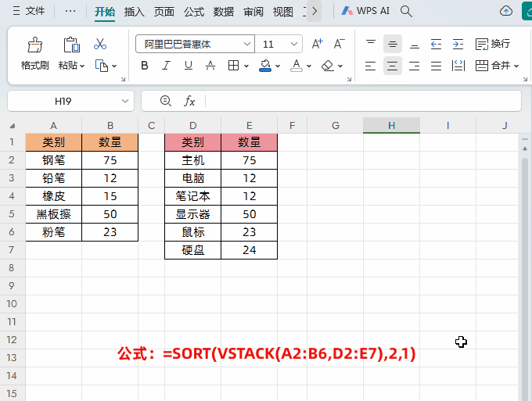This screenshot has height=401, width=532.
Task: Expand the Name Box dropdown arrow
Action: pos(125,101)
